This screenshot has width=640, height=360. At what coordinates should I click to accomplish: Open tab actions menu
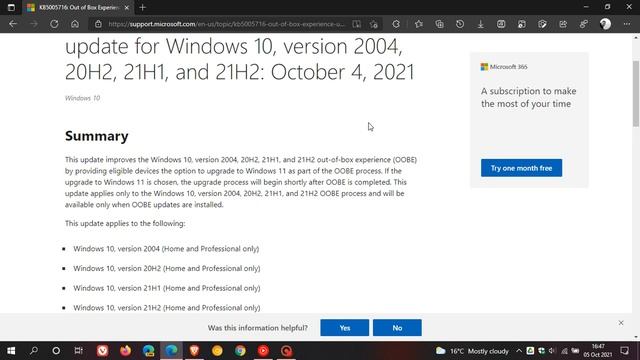[x=11, y=7]
